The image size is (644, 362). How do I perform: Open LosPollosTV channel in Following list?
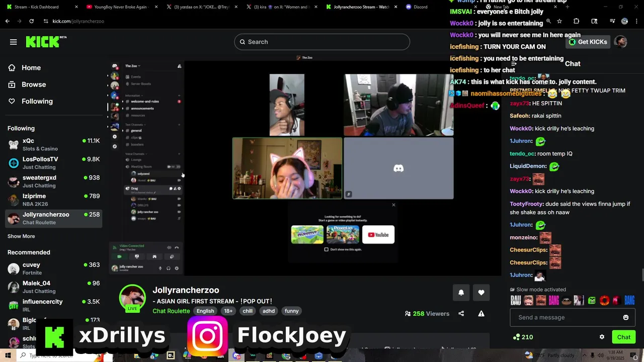pyautogui.click(x=54, y=163)
